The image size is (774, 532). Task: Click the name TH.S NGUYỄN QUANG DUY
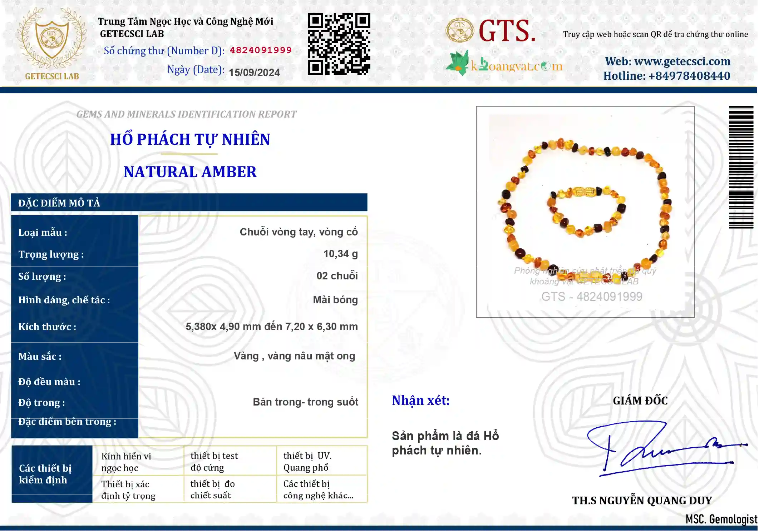(x=642, y=501)
